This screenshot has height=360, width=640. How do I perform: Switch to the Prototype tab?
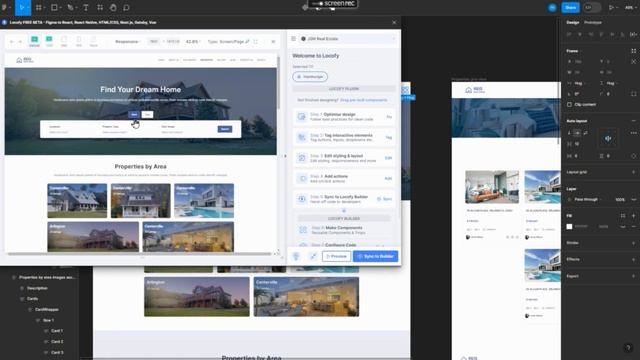(x=593, y=22)
